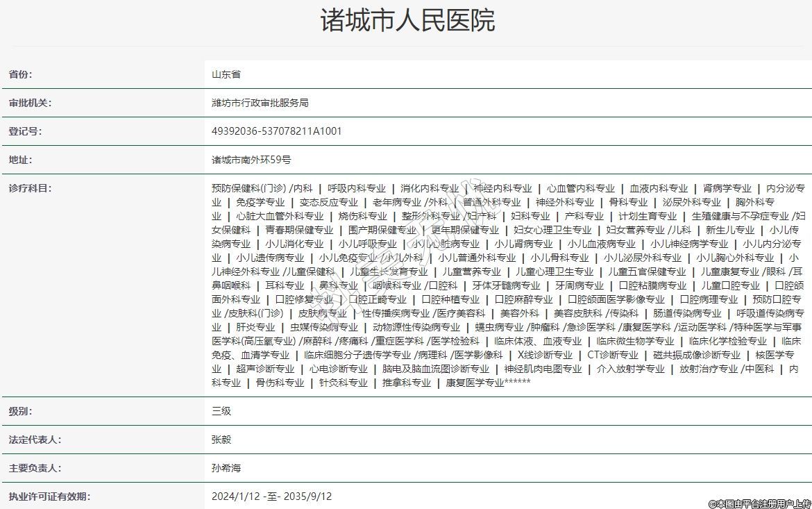Click the 潍坊市行政审批服务局 text
Viewport: 812px width, 509px height.
[x=260, y=103]
